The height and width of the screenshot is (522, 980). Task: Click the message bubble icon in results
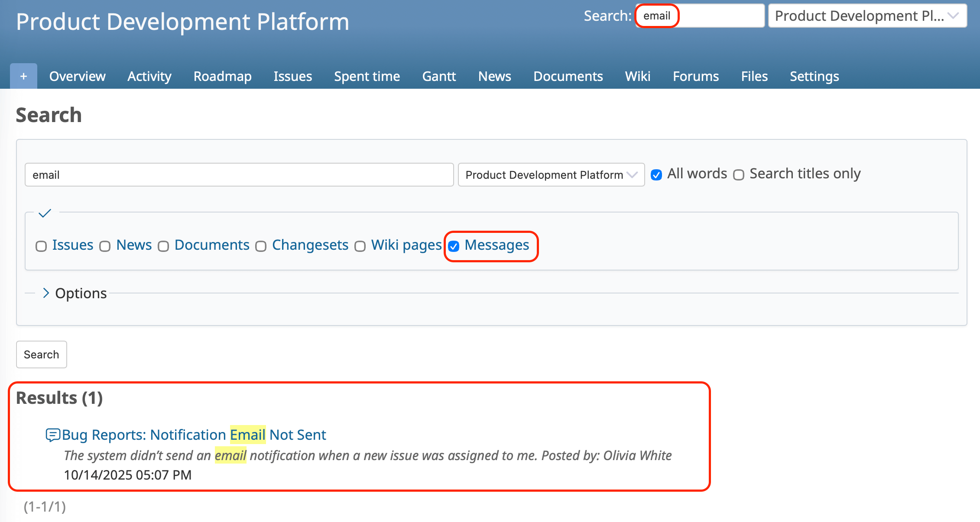coord(53,435)
